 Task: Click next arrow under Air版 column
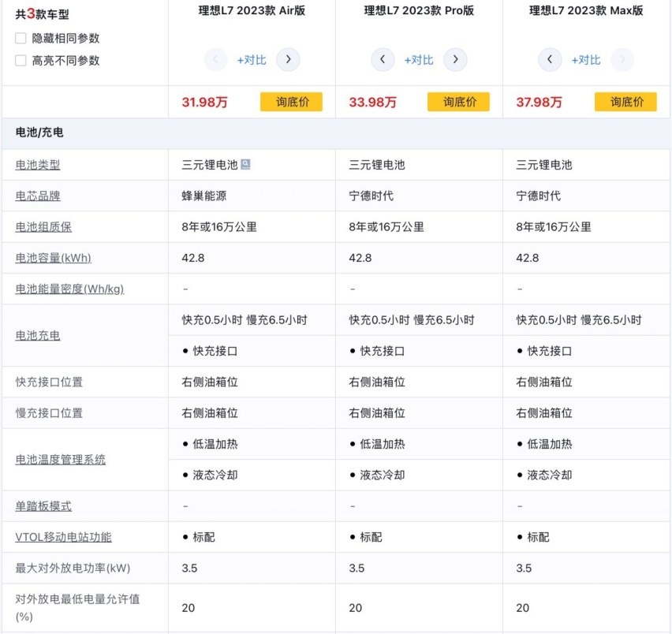point(288,60)
